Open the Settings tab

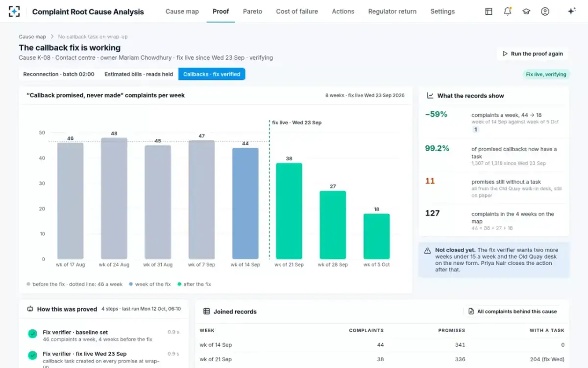[442, 11]
